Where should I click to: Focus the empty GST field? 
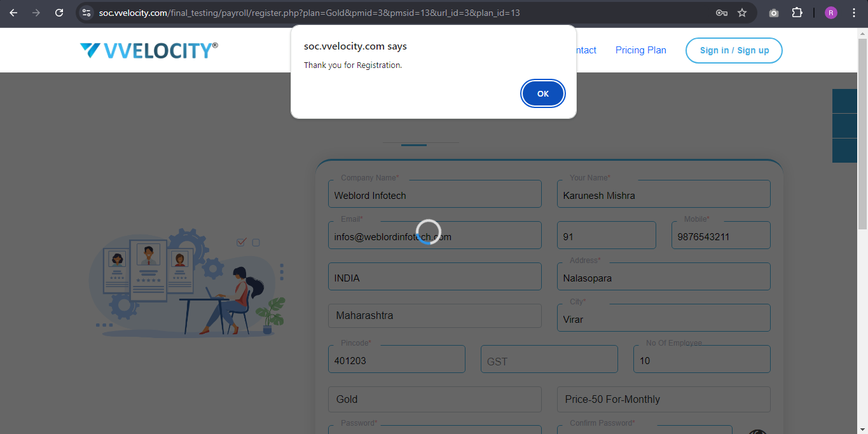tap(549, 360)
